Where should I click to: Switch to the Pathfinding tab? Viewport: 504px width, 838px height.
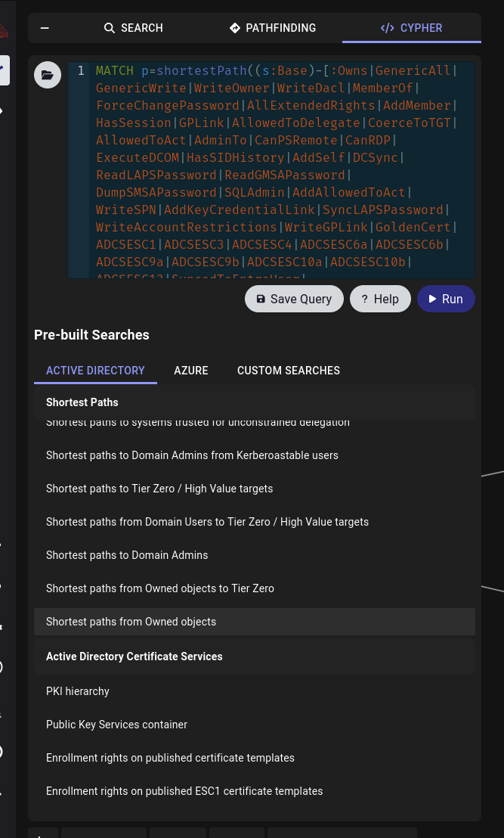273,28
